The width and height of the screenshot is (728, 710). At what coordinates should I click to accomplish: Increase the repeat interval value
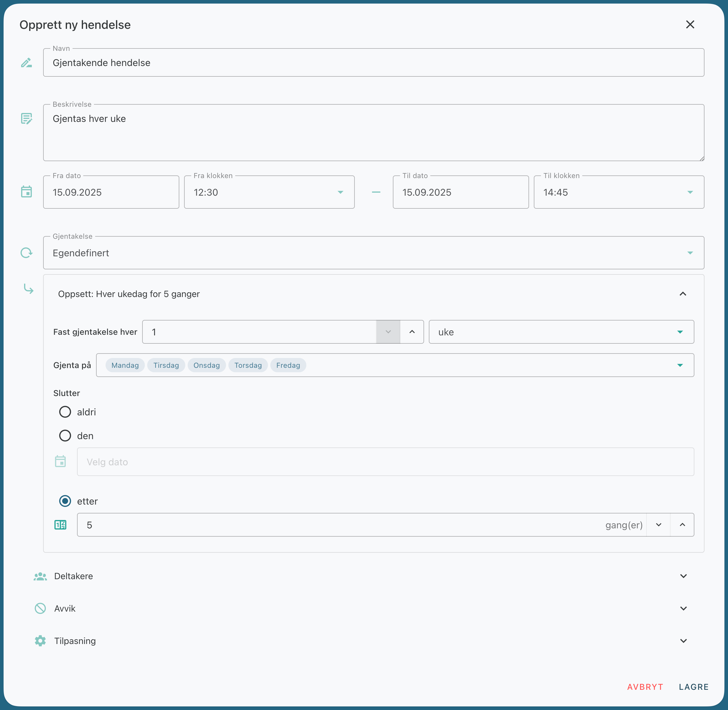(x=412, y=332)
